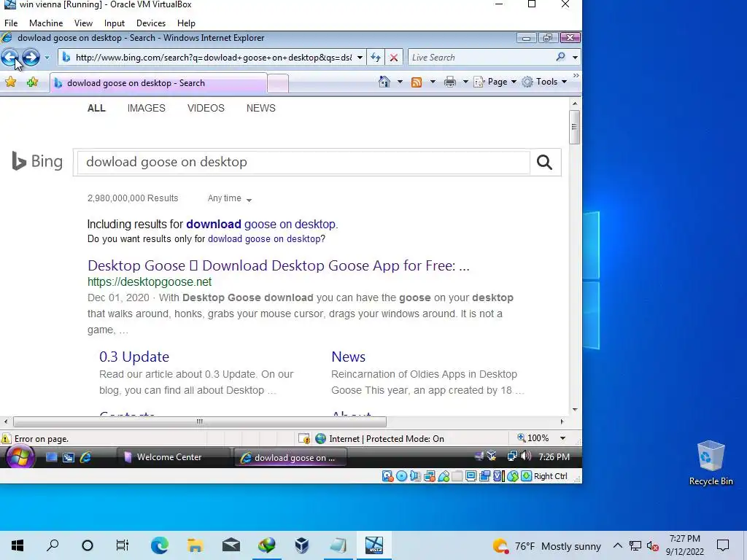Screen dimensions: 747x560
Task: Stop page loading with red X icon
Action: point(394,58)
